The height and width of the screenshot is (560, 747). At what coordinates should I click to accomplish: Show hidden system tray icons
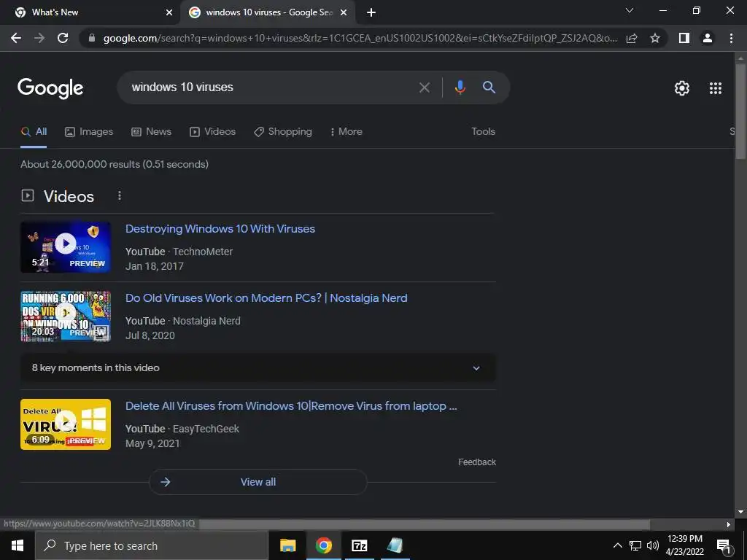(617, 545)
